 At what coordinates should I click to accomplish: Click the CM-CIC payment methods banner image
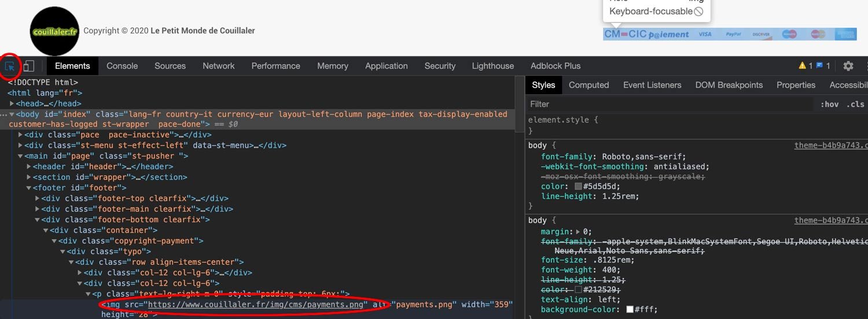[x=730, y=34]
